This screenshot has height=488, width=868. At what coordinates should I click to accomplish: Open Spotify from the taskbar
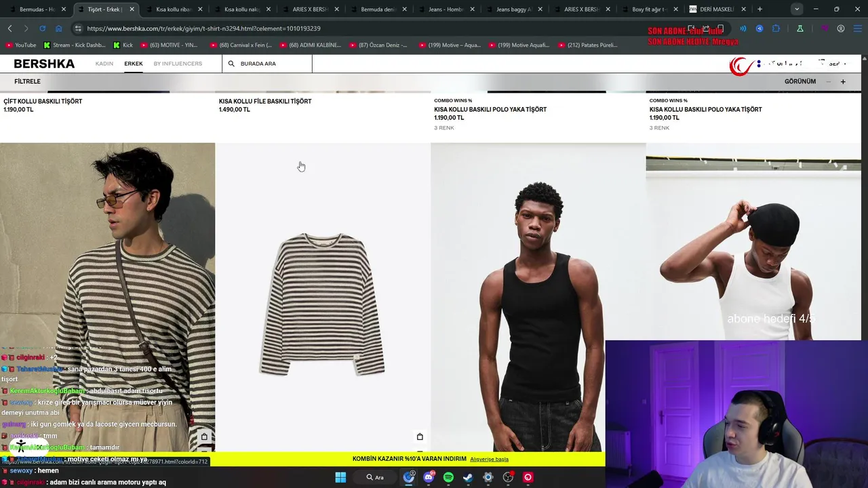(448, 477)
